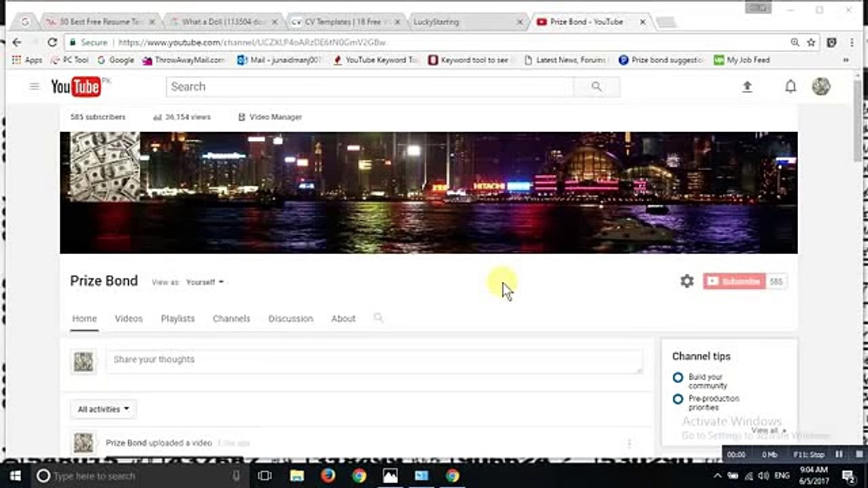This screenshot has height=488, width=868.
Task: Go to the YouTube home logo
Action: point(76,87)
